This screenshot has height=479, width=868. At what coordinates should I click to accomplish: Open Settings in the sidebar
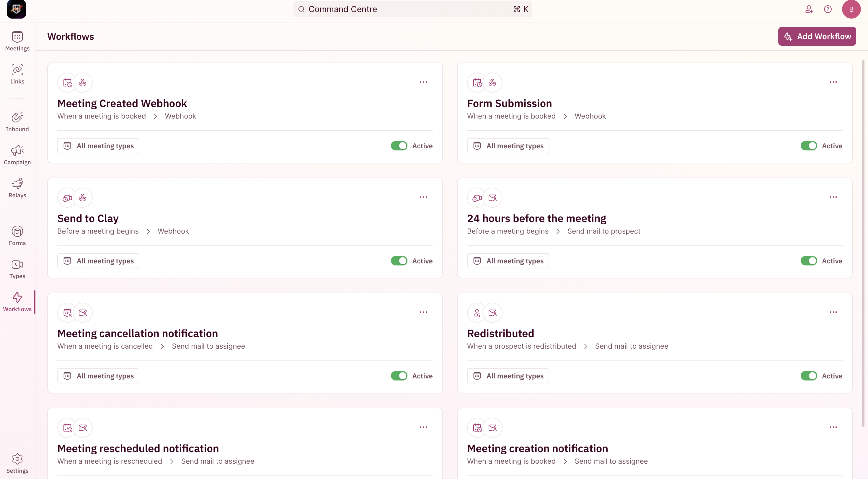(17, 463)
